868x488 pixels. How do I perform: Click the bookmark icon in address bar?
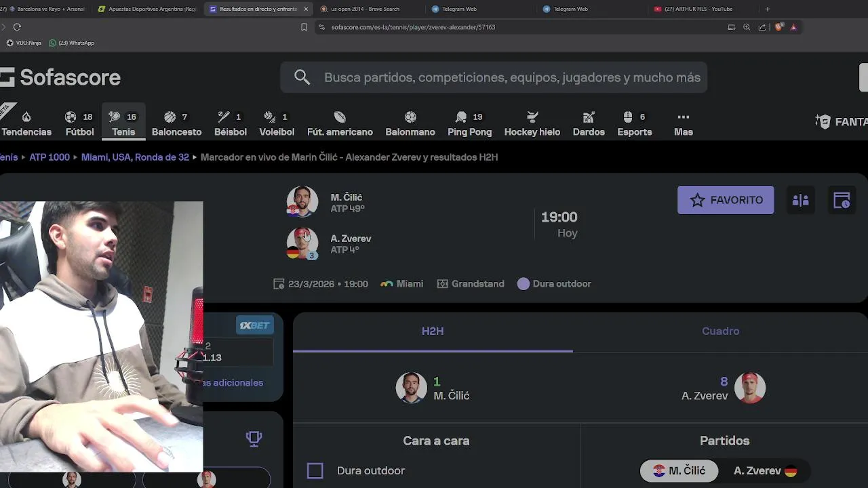click(x=304, y=27)
